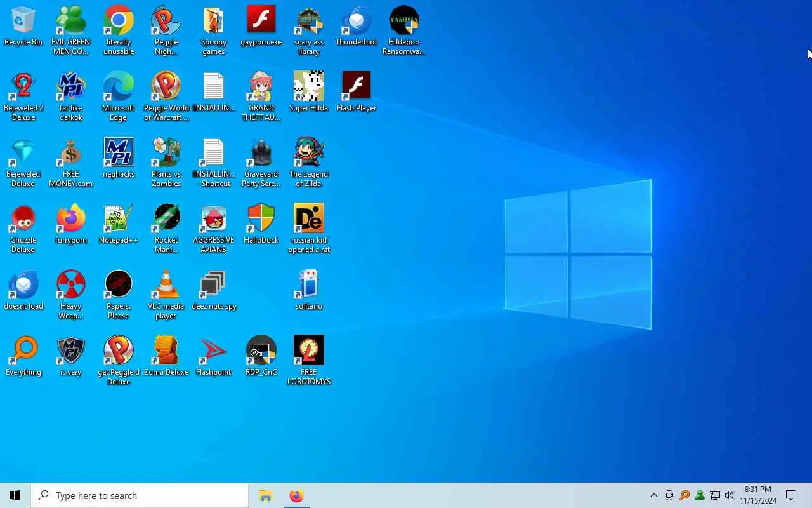
Task: Open the Windows Start menu
Action: tap(15, 495)
